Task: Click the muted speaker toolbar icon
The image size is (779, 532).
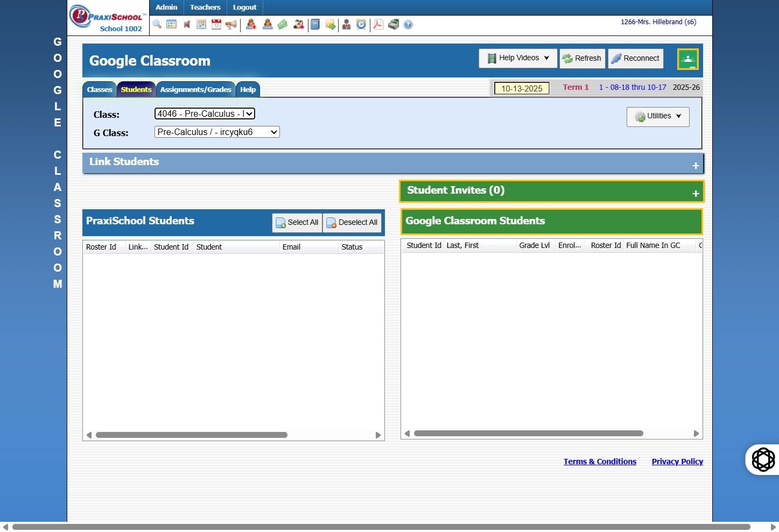Action: click(x=187, y=24)
